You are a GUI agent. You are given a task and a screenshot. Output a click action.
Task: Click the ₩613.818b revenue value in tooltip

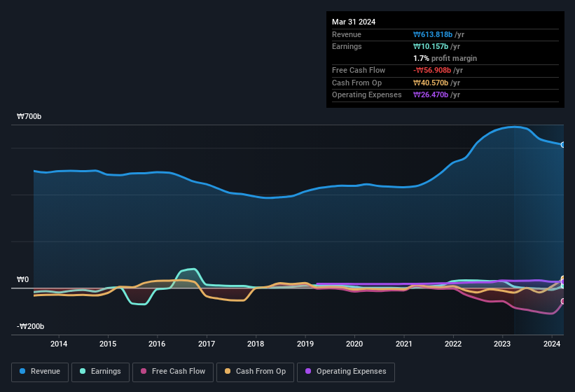(438, 34)
